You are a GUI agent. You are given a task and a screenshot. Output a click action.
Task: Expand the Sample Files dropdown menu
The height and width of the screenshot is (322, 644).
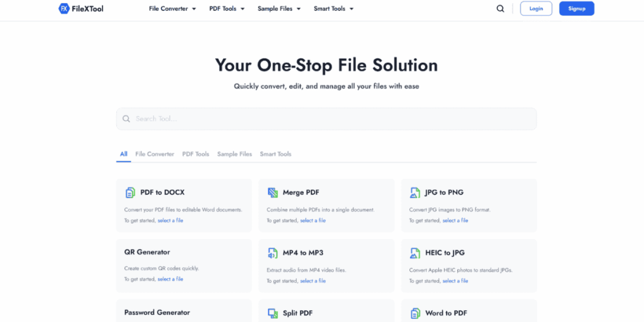pos(279,9)
